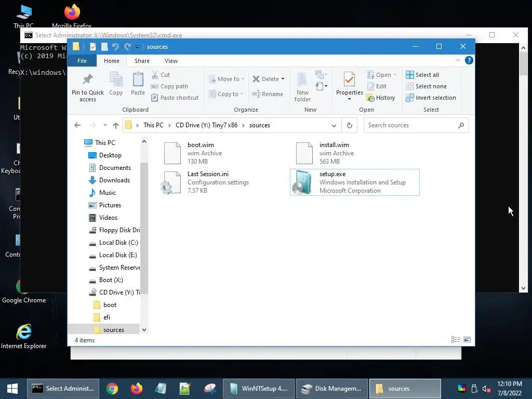Switch to the View tab

pyautogui.click(x=171, y=61)
